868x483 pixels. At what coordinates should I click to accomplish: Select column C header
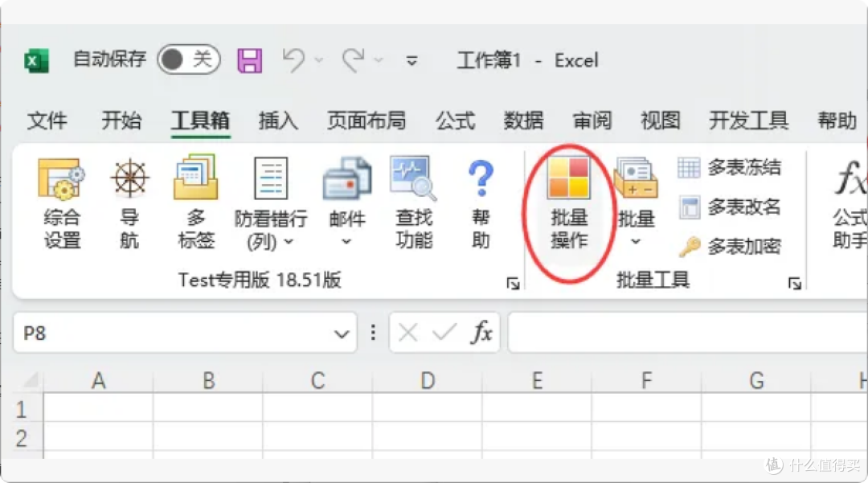[x=317, y=381]
